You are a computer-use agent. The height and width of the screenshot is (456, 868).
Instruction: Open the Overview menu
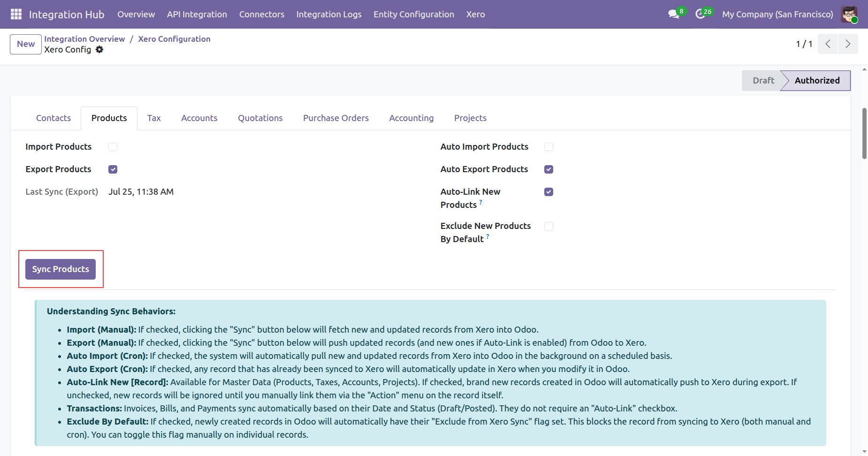point(136,14)
